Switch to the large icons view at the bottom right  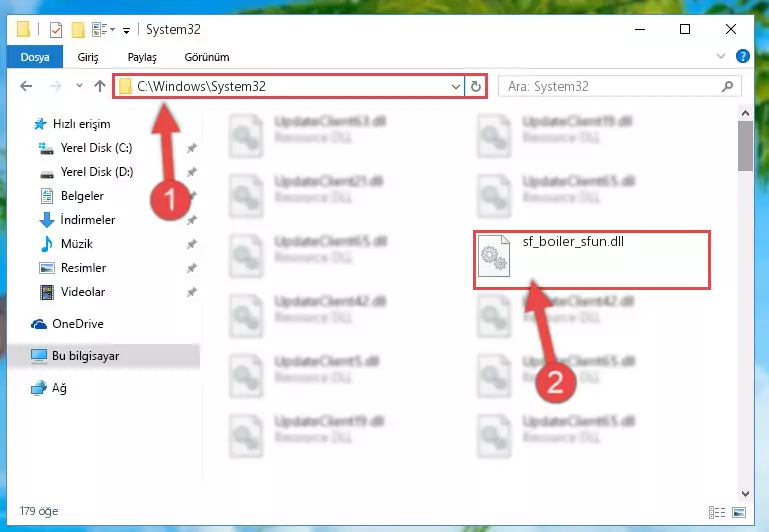[739, 512]
